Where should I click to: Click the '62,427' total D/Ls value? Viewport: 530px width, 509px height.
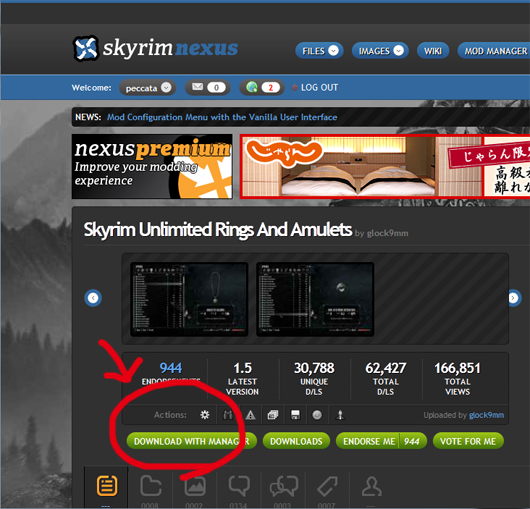[386, 368]
